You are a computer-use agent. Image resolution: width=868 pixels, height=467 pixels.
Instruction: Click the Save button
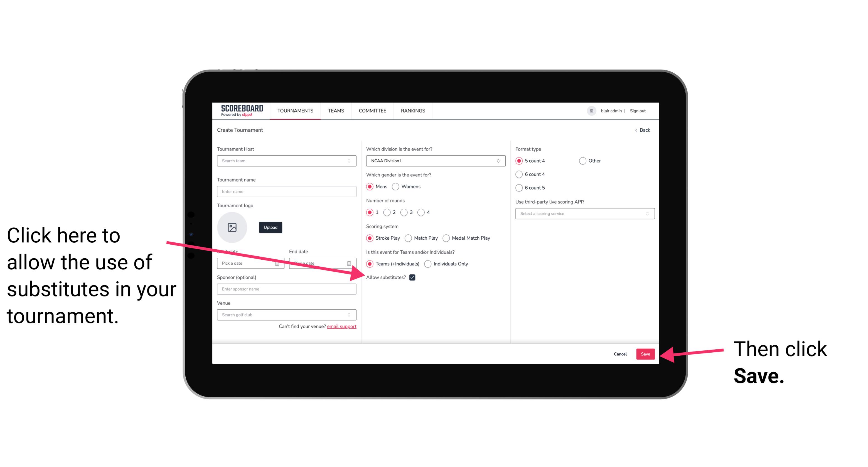645,353
